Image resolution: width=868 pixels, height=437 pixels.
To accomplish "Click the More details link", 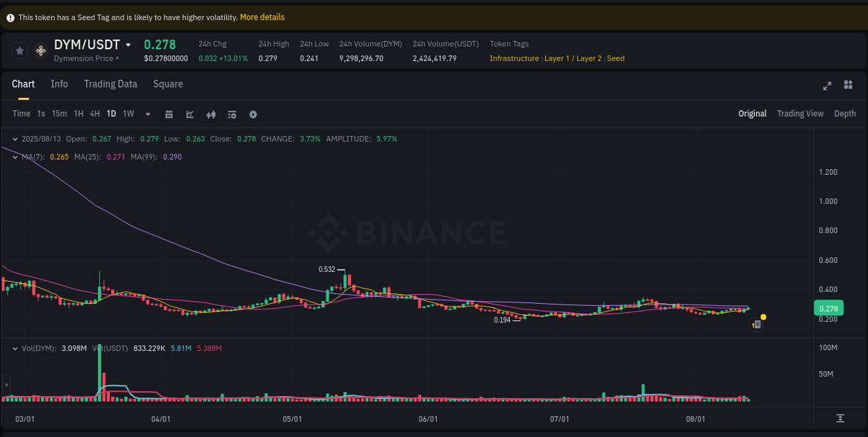I will pyautogui.click(x=262, y=17).
